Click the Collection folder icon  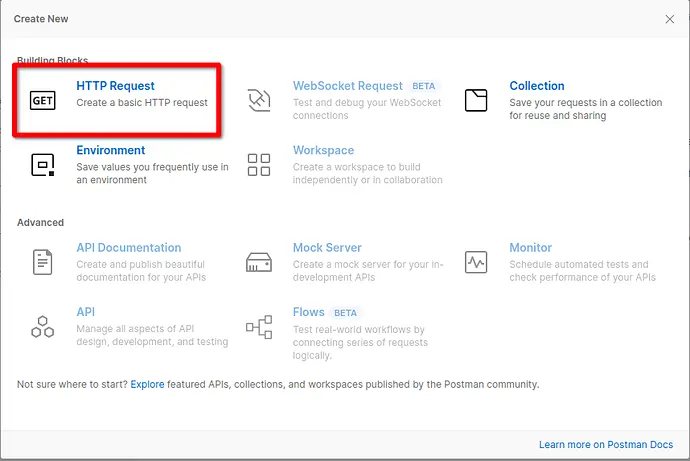(x=476, y=100)
